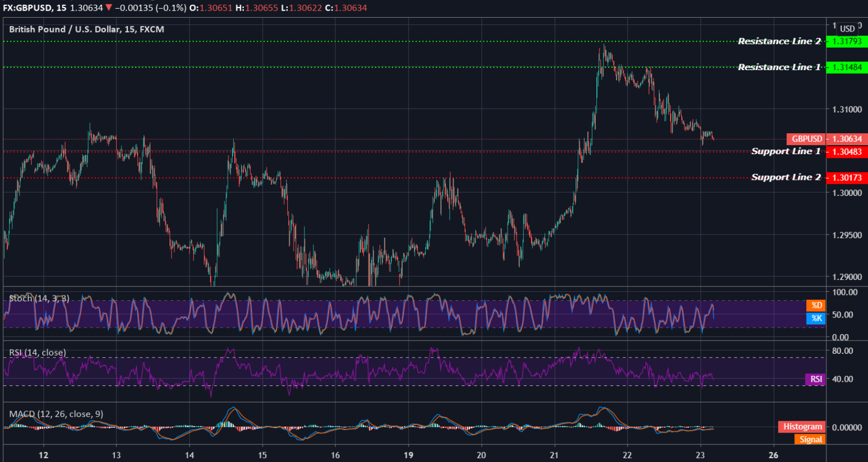Click date 23 on the time axis
Image resolution: width=868 pixels, height=462 pixels.
700,455
